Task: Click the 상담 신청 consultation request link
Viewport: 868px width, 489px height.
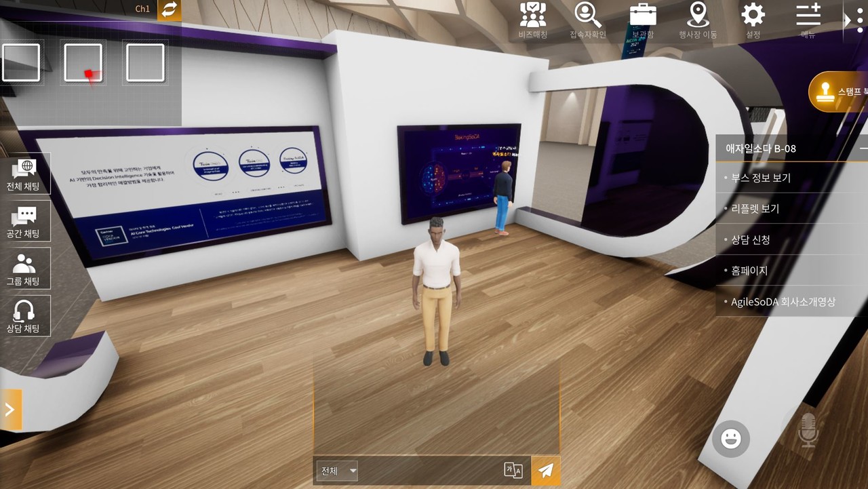Action: 750,240
